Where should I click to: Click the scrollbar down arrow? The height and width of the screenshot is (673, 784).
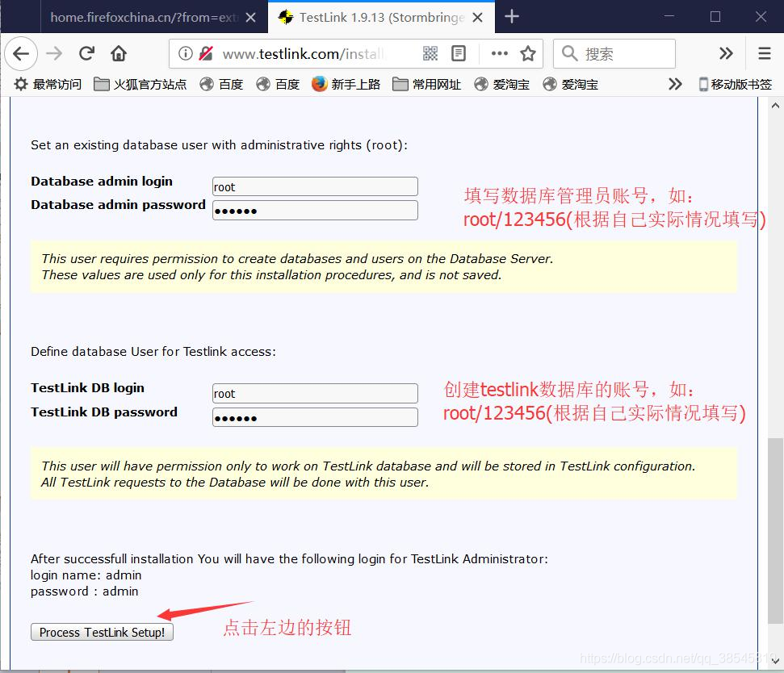coord(775,661)
